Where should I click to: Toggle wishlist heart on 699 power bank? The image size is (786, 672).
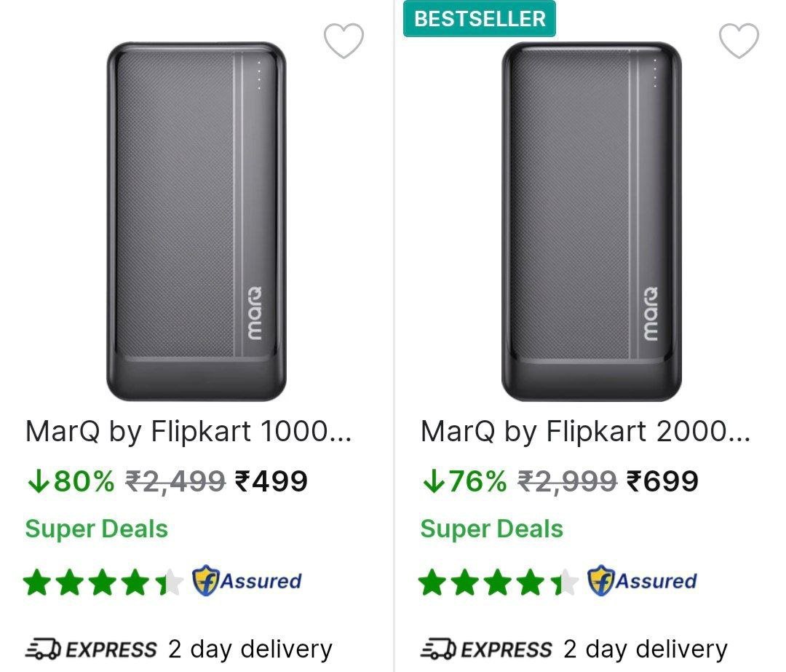739,41
